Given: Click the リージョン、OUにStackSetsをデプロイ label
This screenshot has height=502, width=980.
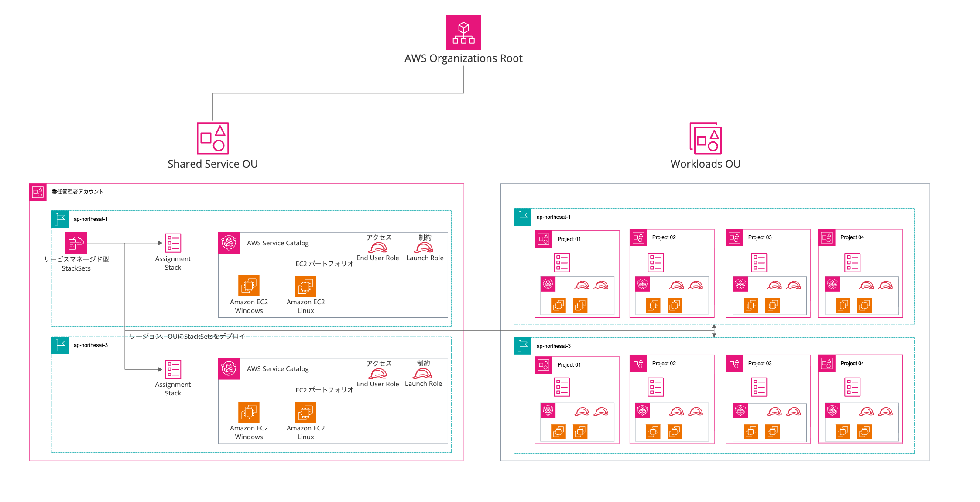Looking at the screenshot, I should [x=187, y=336].
